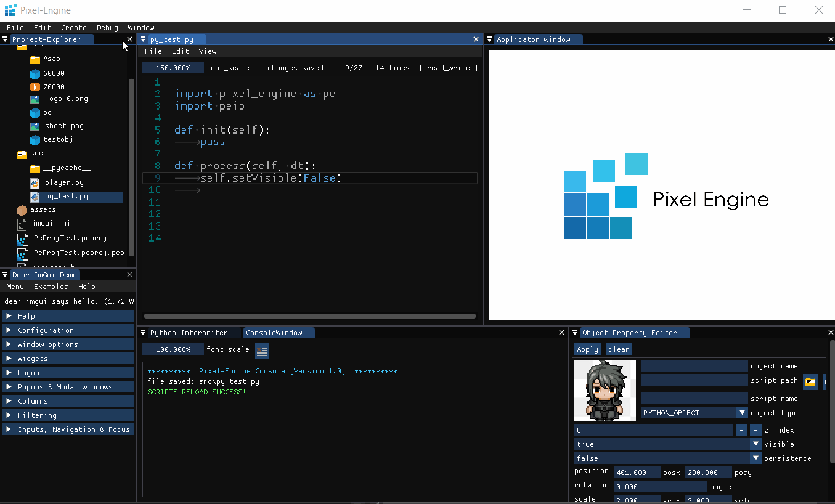
Task: Decrease z index with minus button
Action: pyautogui.click(x=741, y=430)
